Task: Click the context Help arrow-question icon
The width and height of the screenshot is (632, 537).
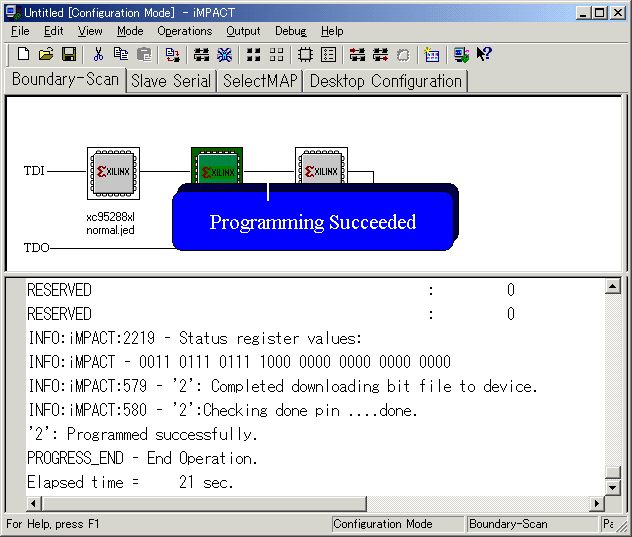Action: (484, 54)
